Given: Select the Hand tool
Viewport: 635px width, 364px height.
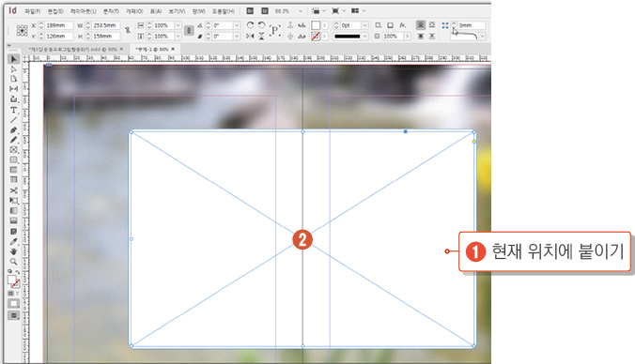Looking at the screenshot, I should (x=13, y=251).
